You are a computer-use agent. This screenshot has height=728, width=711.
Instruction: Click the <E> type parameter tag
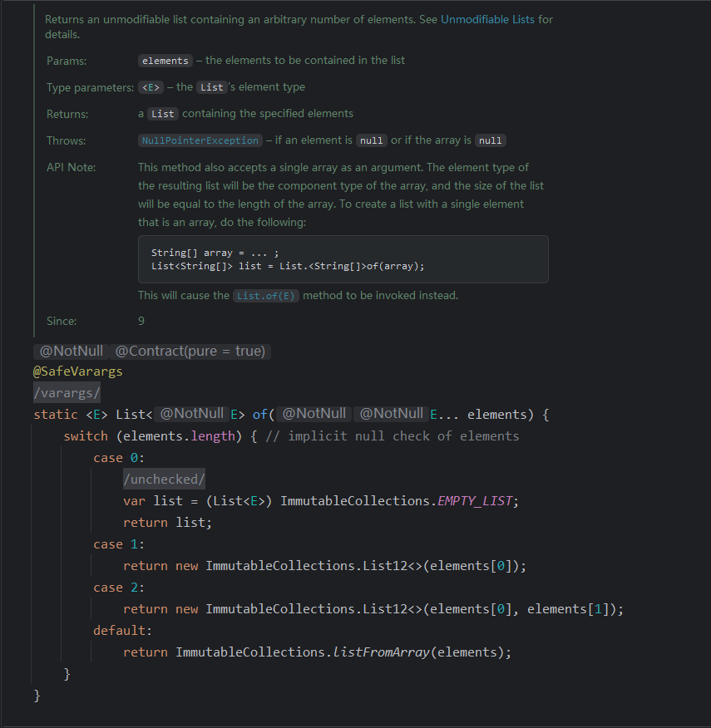click(x=151, y=87)
